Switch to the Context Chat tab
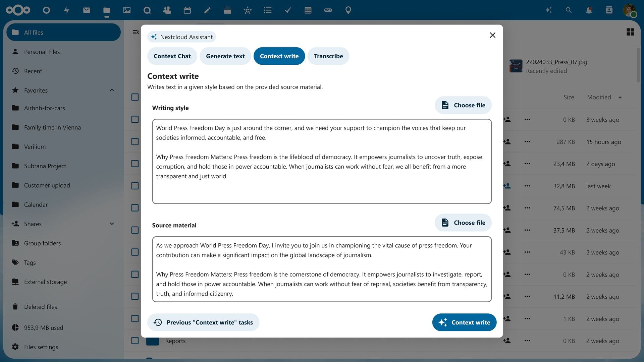Viewport: 644px width, 362px height. point(172,56)
